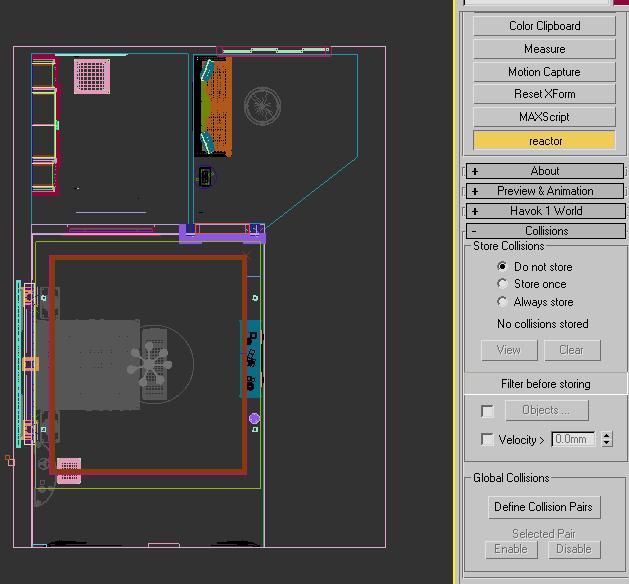The width and height of the screenshot is (629, 584).
Task: Collapse the Collisions rollout
Action: coord(544,231)
